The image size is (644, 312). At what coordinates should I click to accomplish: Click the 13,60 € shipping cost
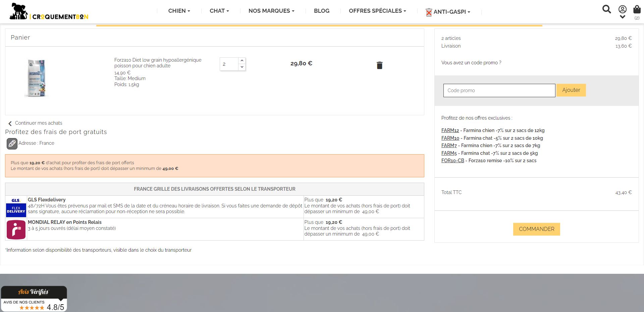click(623, 46)
